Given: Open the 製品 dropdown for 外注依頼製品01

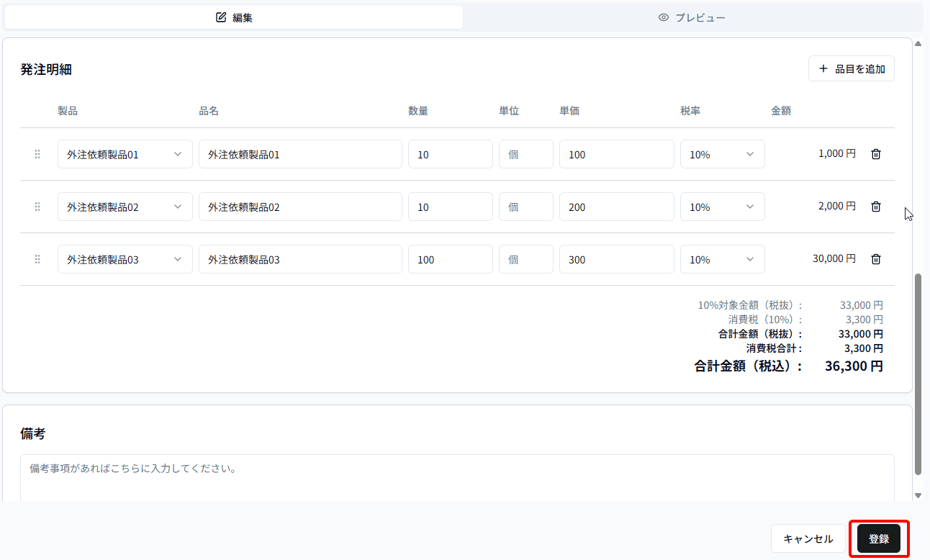Looking at the screenshot, I should coord(125,153).
